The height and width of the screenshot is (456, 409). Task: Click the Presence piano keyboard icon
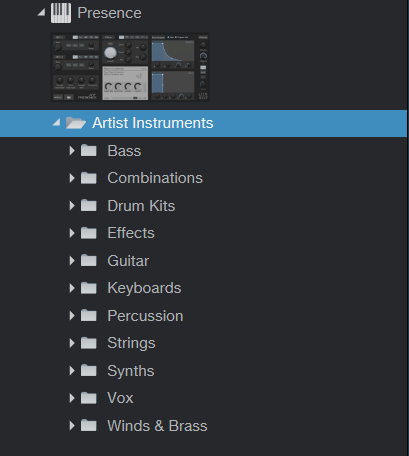(x=61, y=13)
